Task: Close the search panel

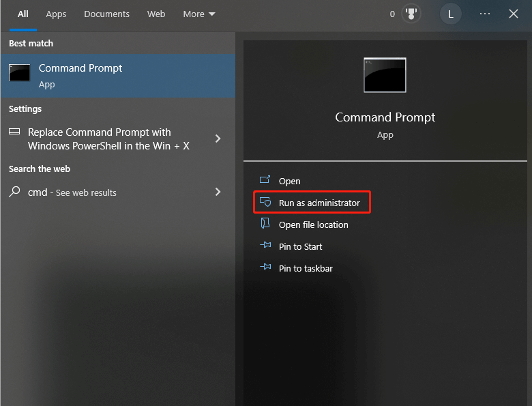Action: (514, 14)
